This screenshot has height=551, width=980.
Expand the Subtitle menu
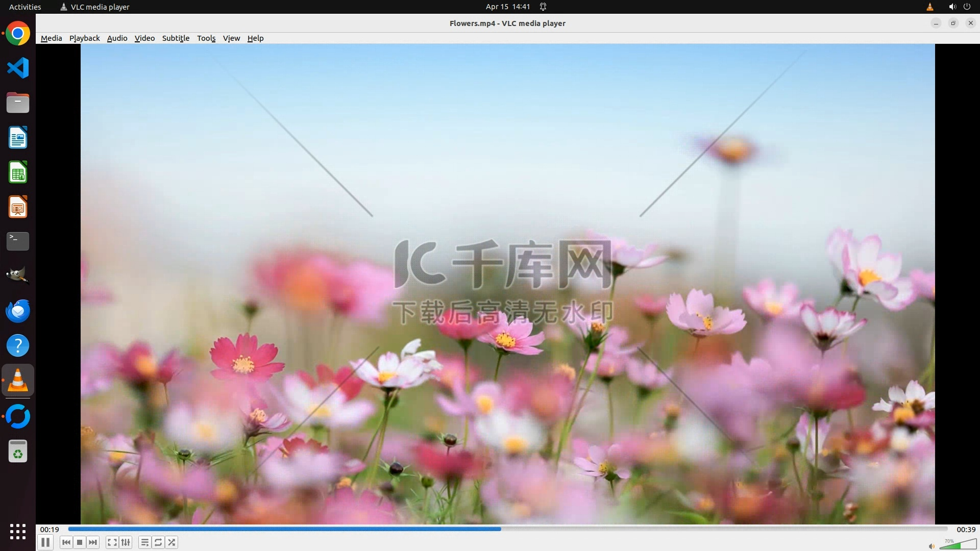(x=176, y=38)
